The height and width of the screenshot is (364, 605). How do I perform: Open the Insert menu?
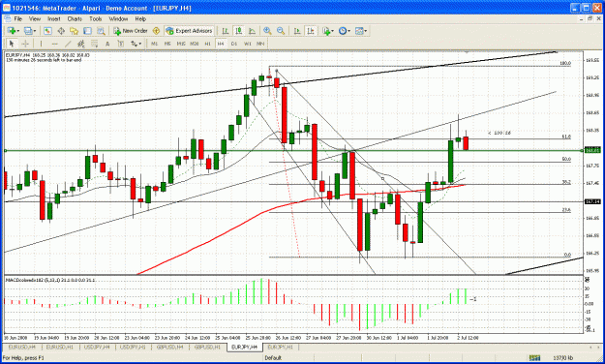coord(53,19)
